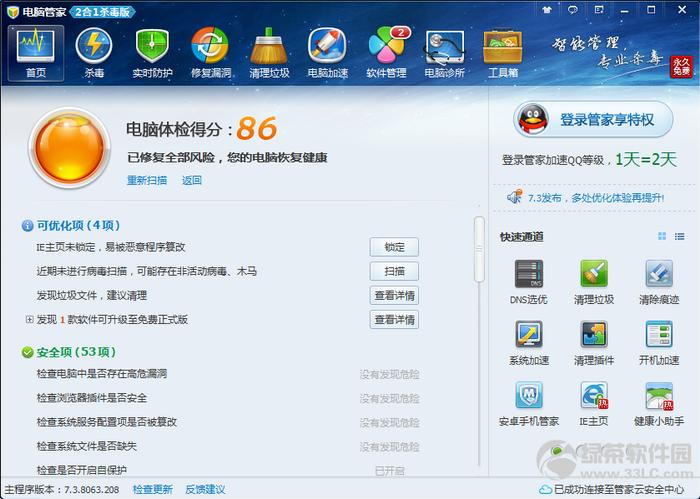Open the 7.3发布 announcement link
This screenshot has height=499, width=700.
tap(596, 198)
